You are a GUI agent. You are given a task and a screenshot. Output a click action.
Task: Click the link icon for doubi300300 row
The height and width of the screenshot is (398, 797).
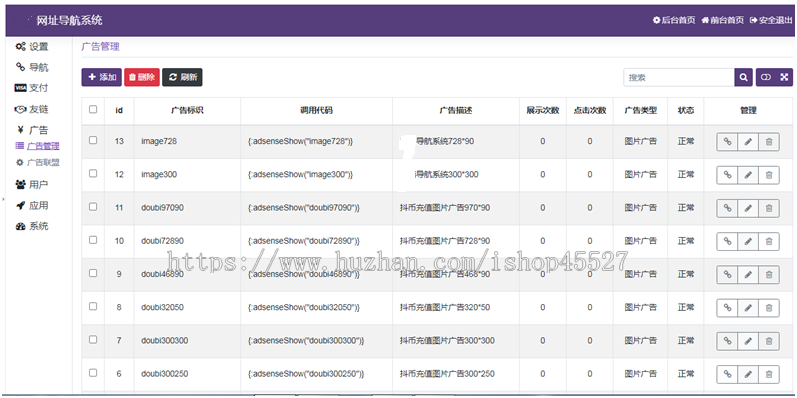tap(727, 341)
